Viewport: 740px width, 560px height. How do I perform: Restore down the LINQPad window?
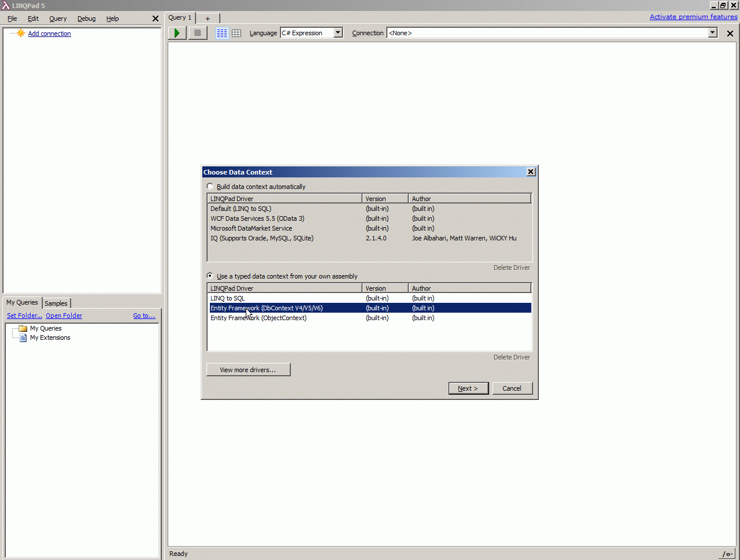tap(723, 5)
